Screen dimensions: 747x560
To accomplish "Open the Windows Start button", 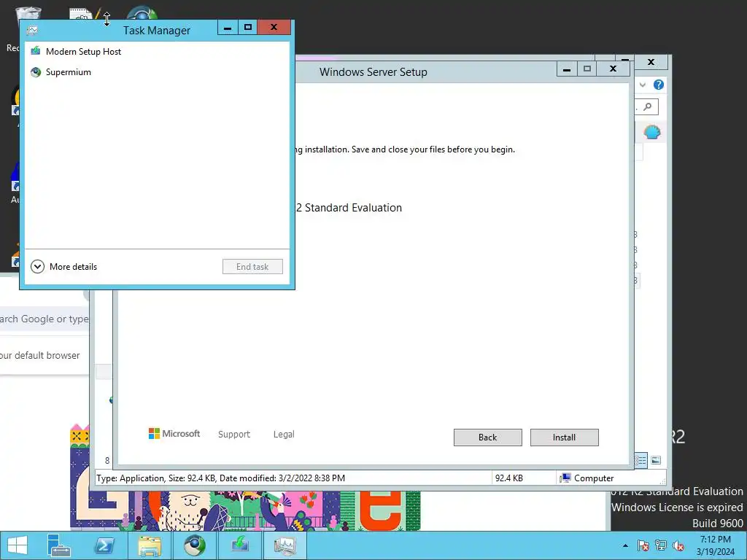I will 18,545.
